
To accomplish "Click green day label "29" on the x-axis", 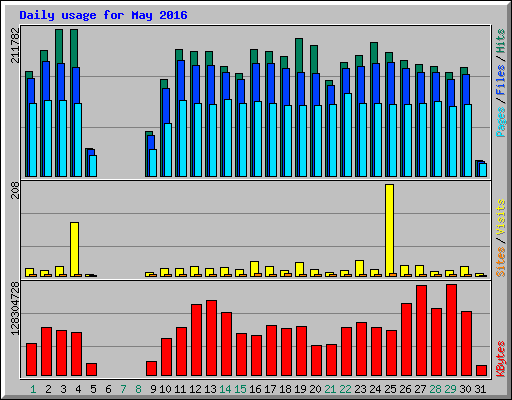I will pos(450,389).
